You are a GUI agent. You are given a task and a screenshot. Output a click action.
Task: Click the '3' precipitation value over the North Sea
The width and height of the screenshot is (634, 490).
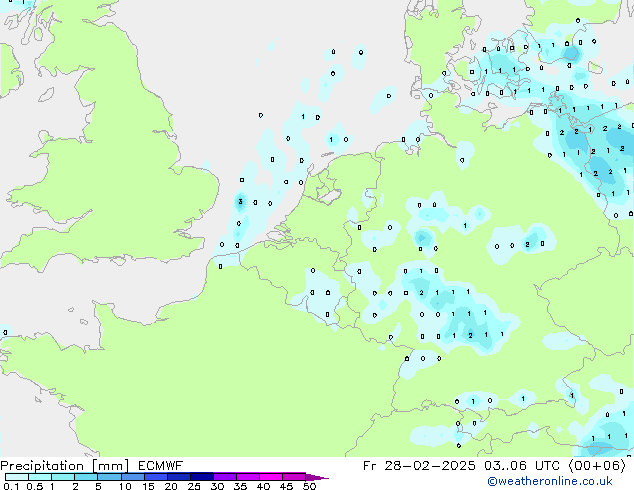[241, 201]
